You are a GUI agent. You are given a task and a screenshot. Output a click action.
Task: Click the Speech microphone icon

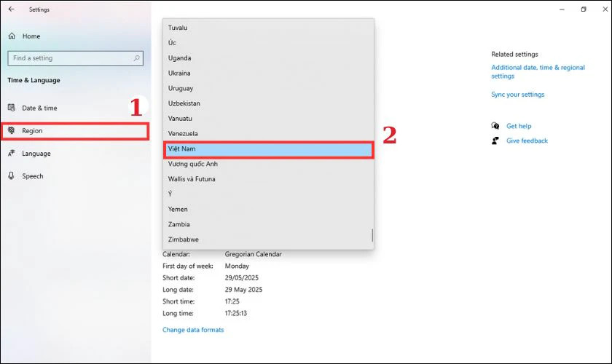tap(12, 176)
